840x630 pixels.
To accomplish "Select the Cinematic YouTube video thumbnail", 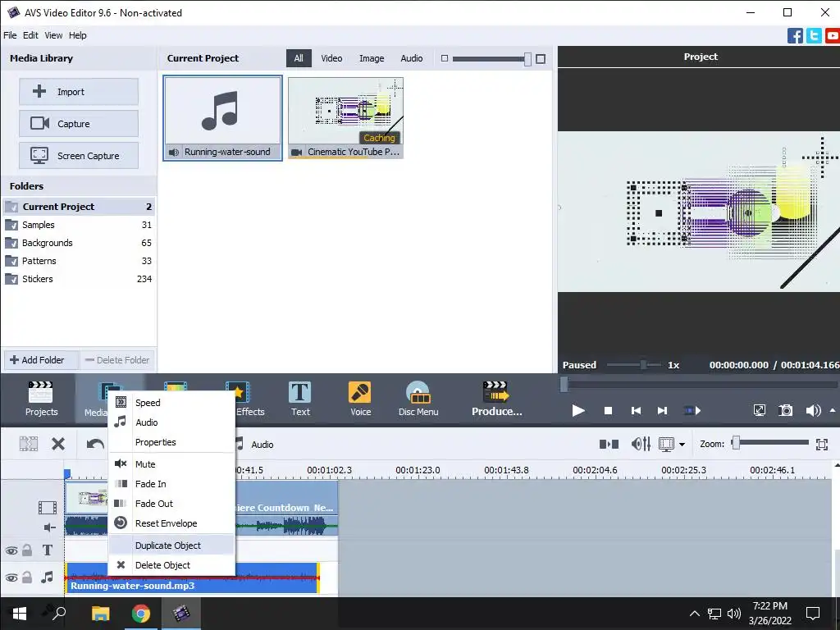I will tap(345, 118).
